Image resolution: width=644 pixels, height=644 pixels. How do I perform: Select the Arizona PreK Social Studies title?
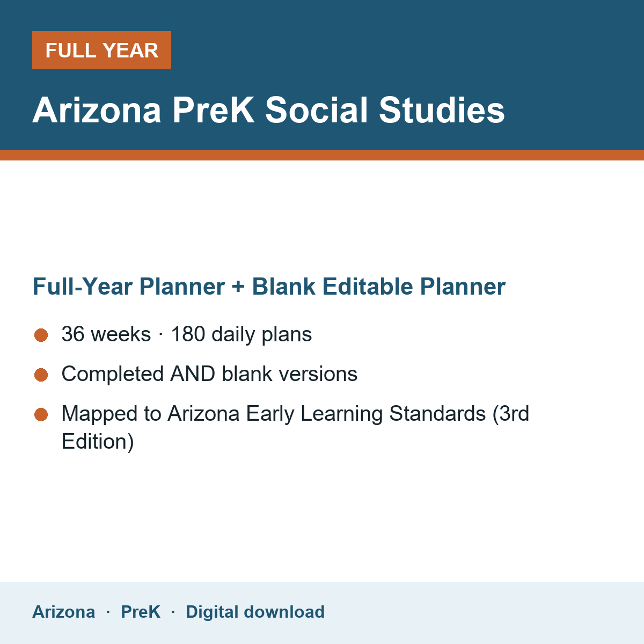click(x=268, y=110)
